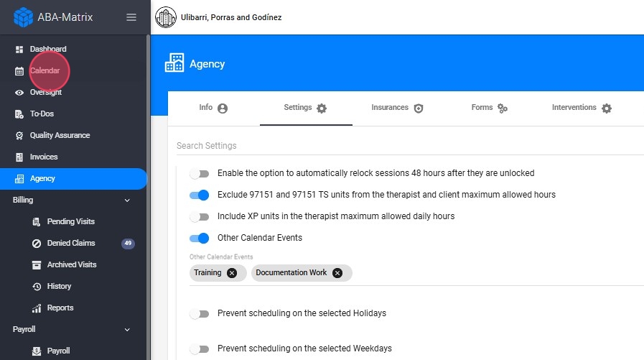Click the ABA-Matrix cube logo

(23, 17)
